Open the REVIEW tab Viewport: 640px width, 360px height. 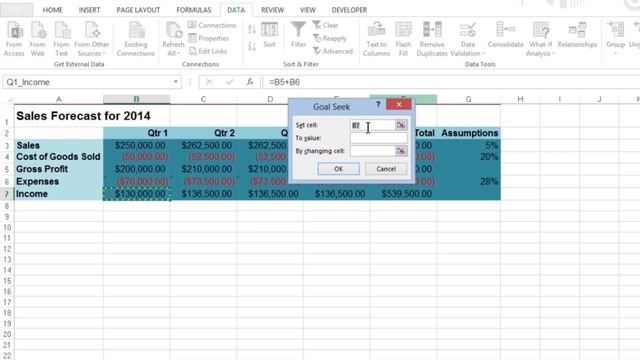272,10
